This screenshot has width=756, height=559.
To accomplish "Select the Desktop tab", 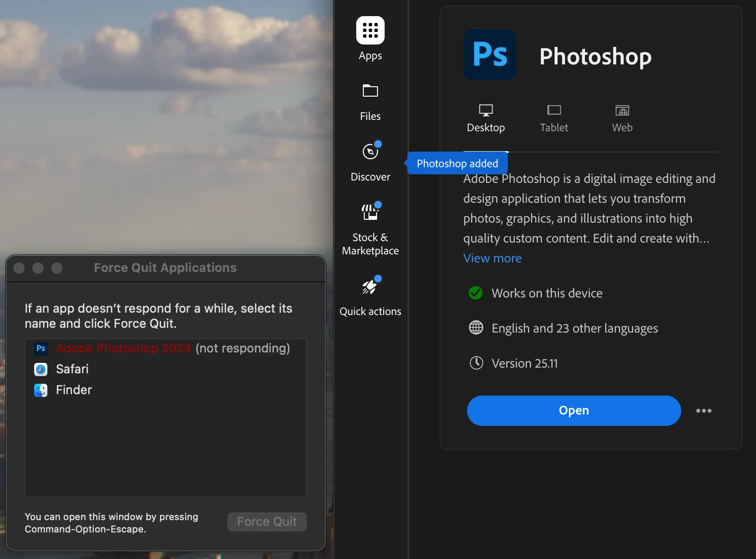I will [x=486, y=118].
